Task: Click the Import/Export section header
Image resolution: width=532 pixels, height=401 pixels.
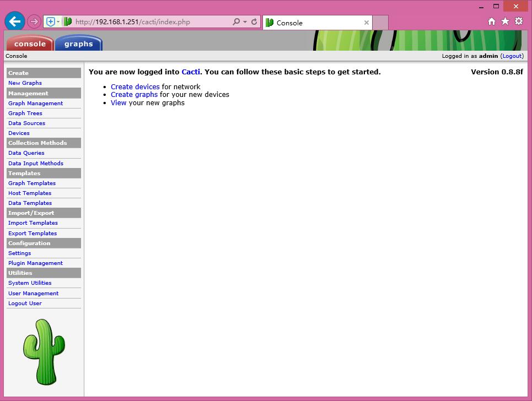Action: (44, 213)
